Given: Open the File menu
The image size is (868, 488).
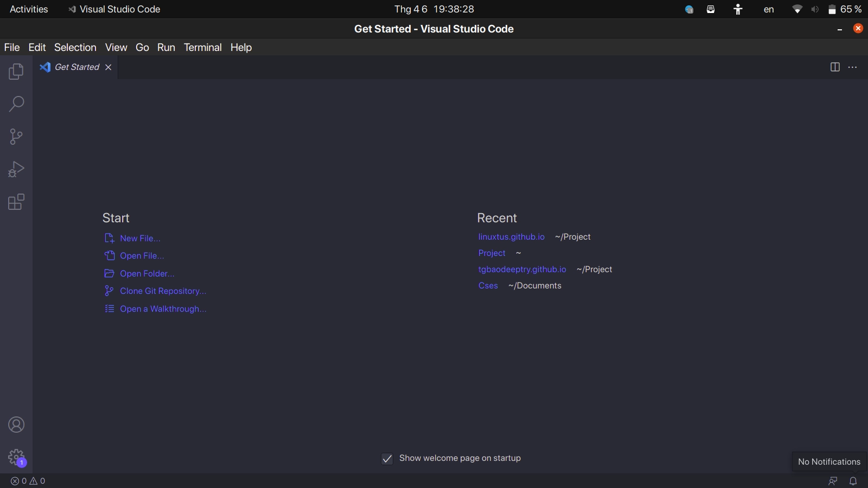Looking at the screenshot, I should (x=12, y=47).
